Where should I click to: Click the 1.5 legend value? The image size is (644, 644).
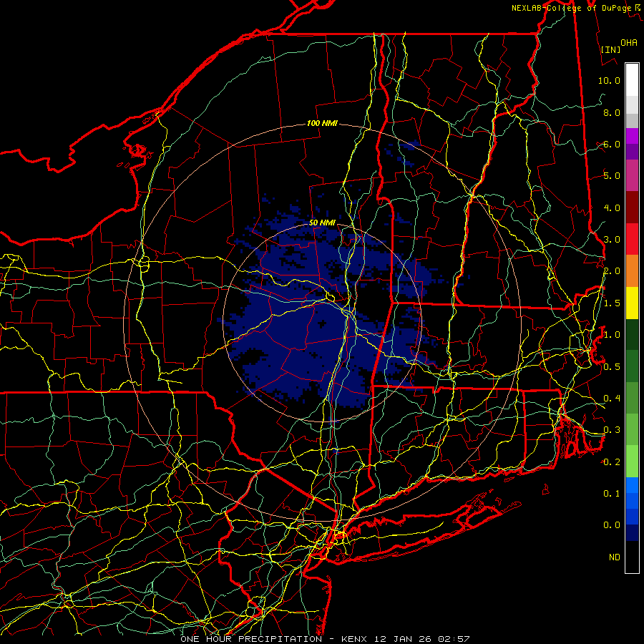[x=612, y=303]
